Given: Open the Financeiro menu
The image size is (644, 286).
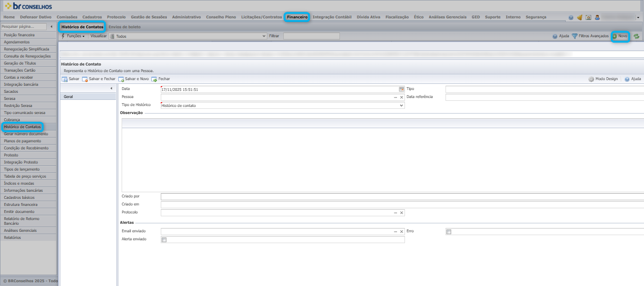Looking at the screenshot, I should (x=297, y=17).
